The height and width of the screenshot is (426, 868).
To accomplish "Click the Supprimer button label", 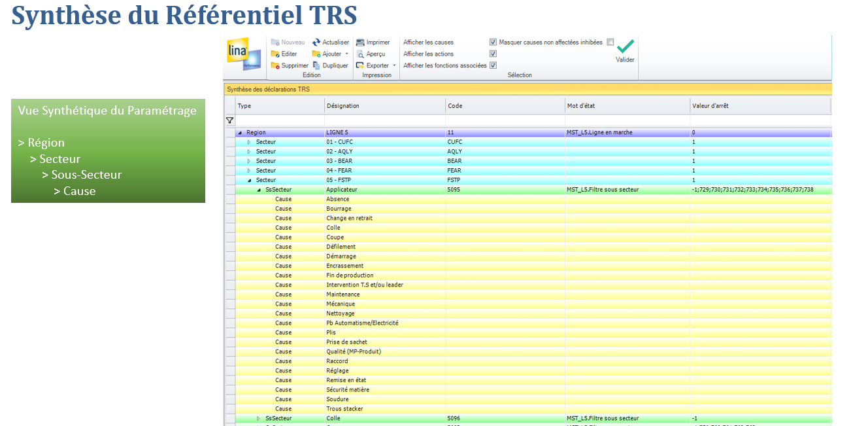I will click(295, 65).
